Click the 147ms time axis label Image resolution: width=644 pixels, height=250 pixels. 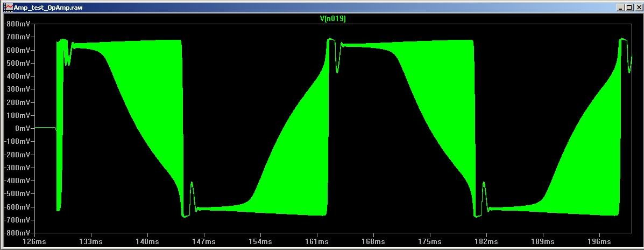coord(204,242)
